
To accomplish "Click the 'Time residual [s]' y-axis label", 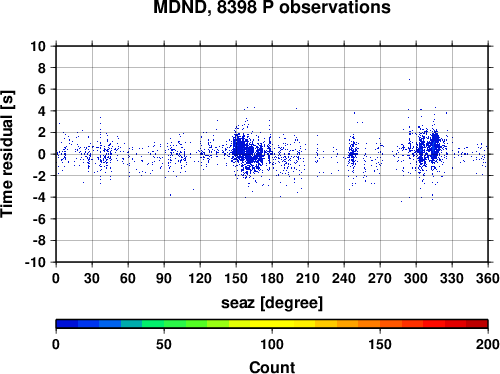I will [x=7, y=154].
